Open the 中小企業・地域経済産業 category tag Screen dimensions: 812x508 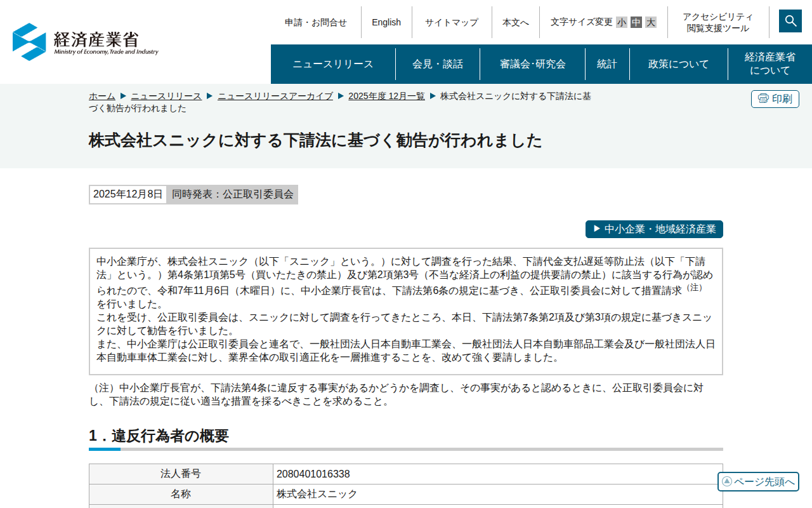click(654, 229)
